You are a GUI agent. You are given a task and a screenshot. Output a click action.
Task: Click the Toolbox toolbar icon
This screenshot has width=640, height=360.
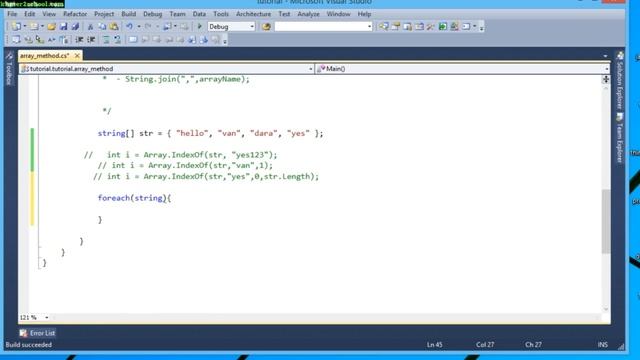click(x=431, y=27)
